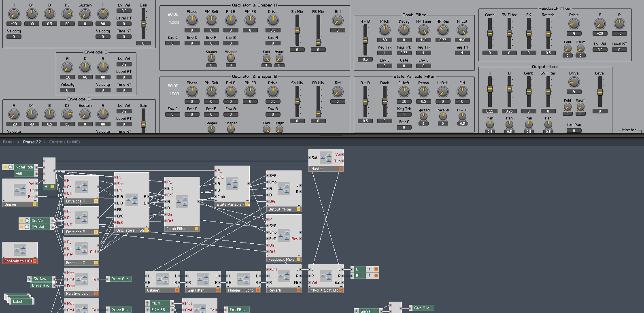This screenshot has height=313, width=644.
Task: Go to Phase 22 in the breadcrumb
Action: tap(32, 142)
